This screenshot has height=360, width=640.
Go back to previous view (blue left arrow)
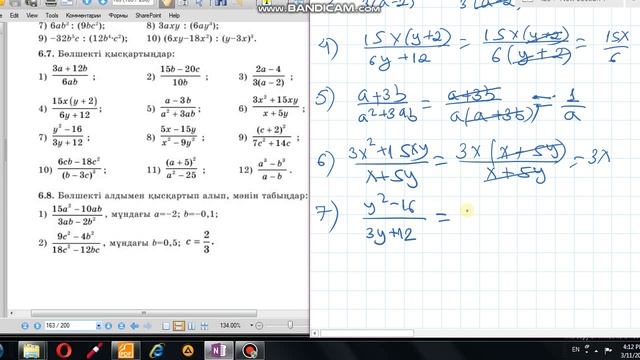tap(134, 326)
